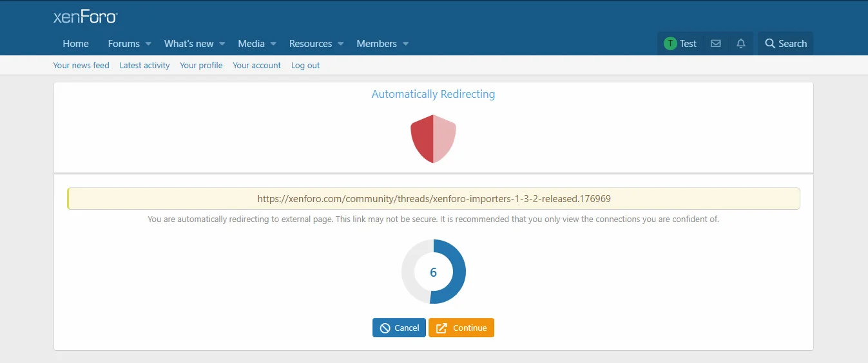Expand the Forums dropdown arrow
This screenshot has width=868, height=363.
pos(148,44)
